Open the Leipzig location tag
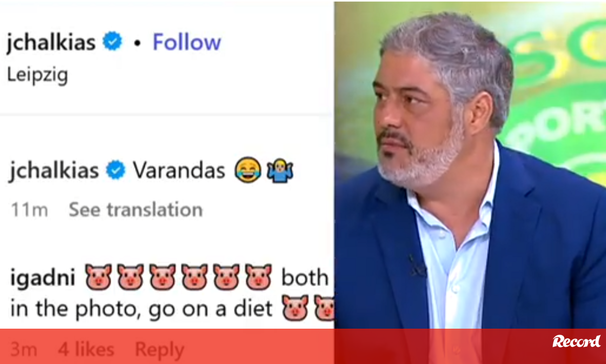606x364 pixels. [37, 75]
